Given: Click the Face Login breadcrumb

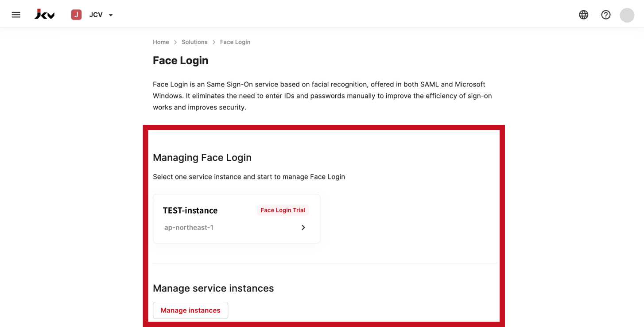Looking at the screenshot, I should coord(235,42).
